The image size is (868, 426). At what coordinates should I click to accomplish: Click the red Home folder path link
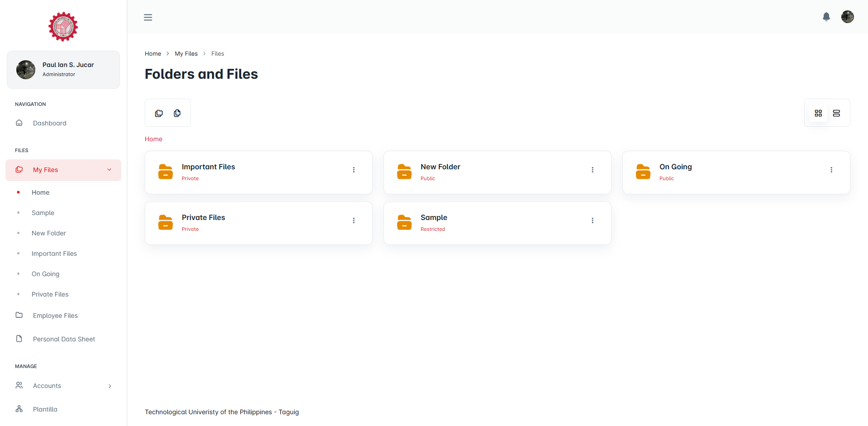153,139
